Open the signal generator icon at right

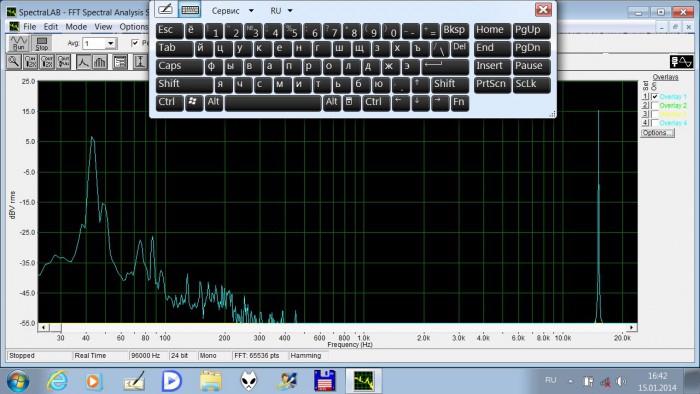(681, 62)
